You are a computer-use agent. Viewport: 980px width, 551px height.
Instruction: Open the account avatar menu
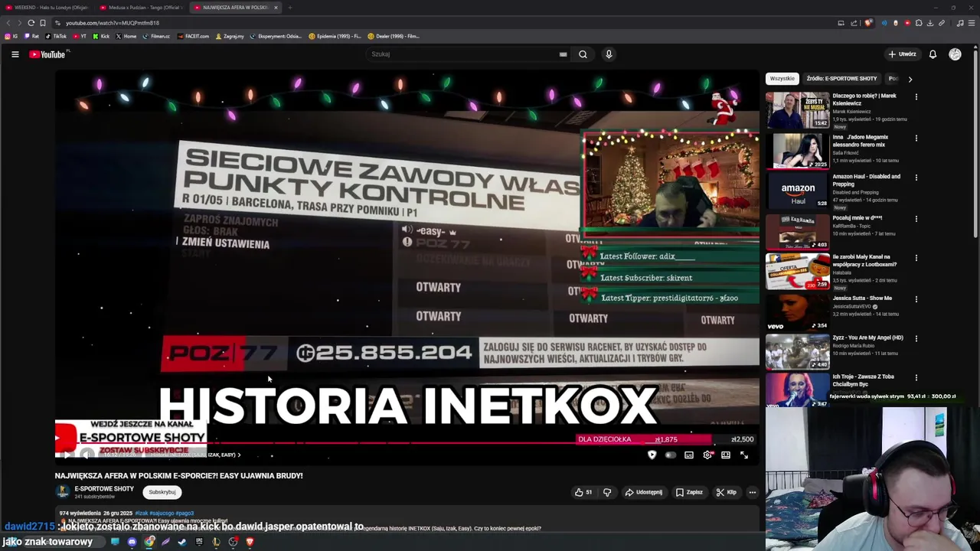click(x=955, y=54)
